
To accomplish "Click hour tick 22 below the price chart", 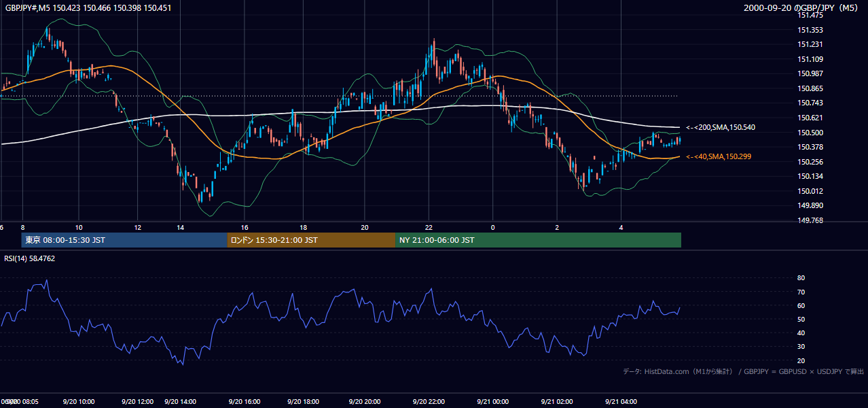I will coord(429,227).
